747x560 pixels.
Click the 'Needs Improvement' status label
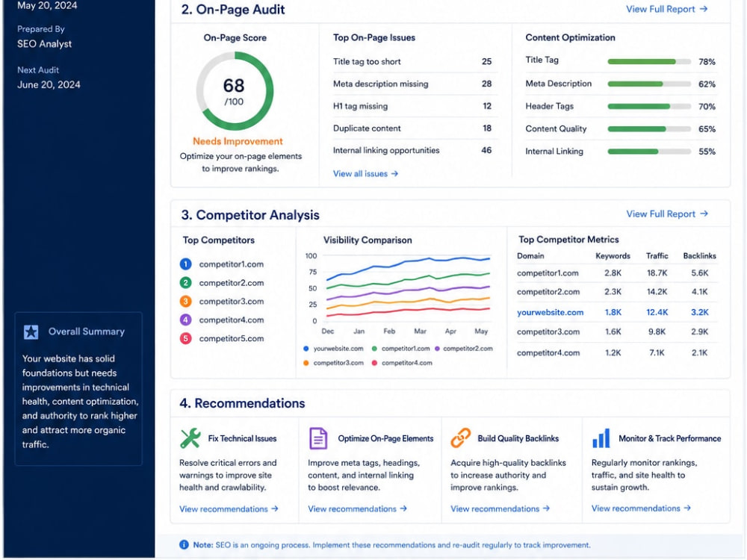click(x=238, y=141)
